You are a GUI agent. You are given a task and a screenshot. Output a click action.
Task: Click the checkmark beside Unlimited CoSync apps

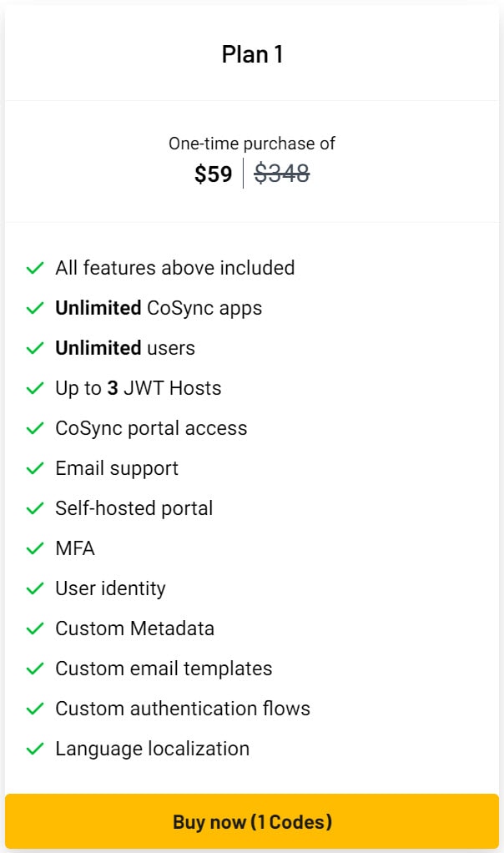(35, 308)
